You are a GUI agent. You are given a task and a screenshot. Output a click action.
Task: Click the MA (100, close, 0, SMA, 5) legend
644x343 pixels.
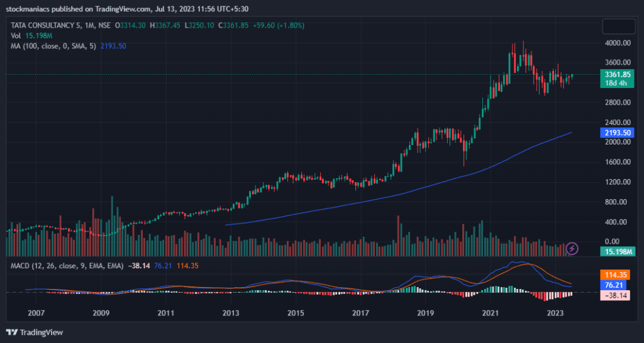coord(68,46)
